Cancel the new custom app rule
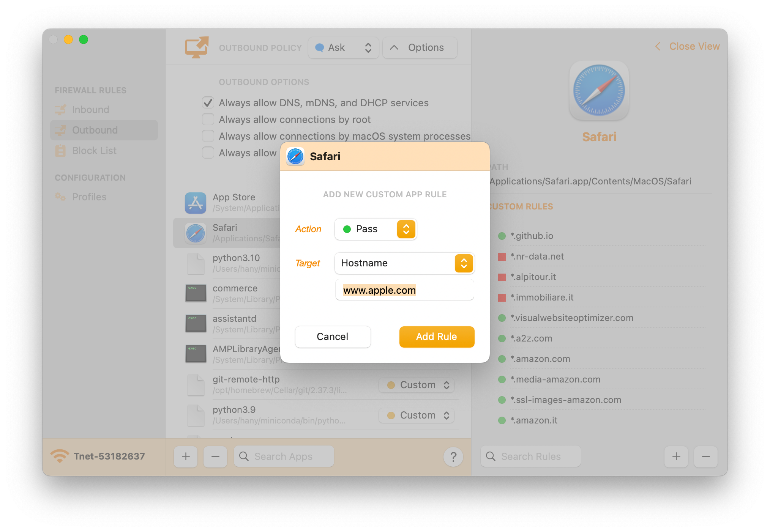 tap(333, 337)
